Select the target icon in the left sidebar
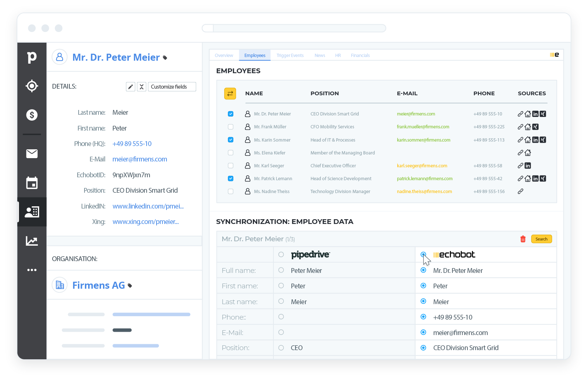The image size is (588, 381). click(x=32, y=86)
